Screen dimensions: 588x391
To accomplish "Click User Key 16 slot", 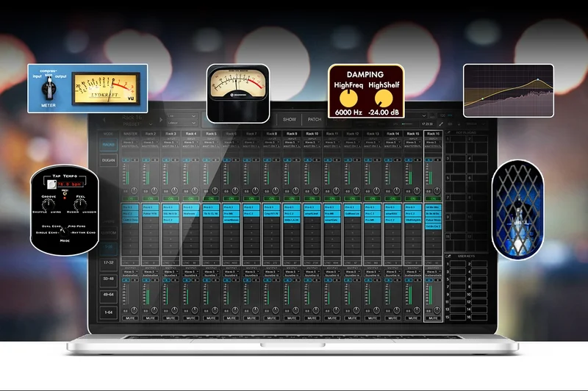I will coord(479,318).
